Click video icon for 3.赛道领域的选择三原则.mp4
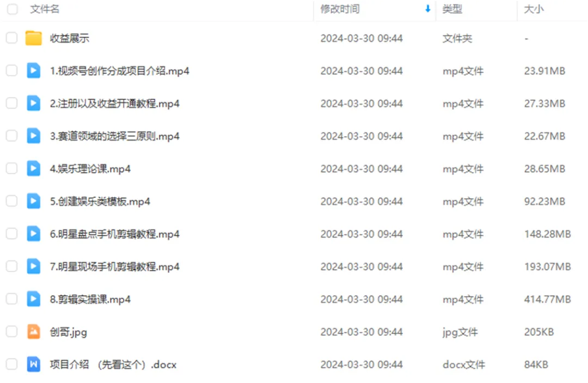This screenshot has height=383, width=588. click(33, 136)
